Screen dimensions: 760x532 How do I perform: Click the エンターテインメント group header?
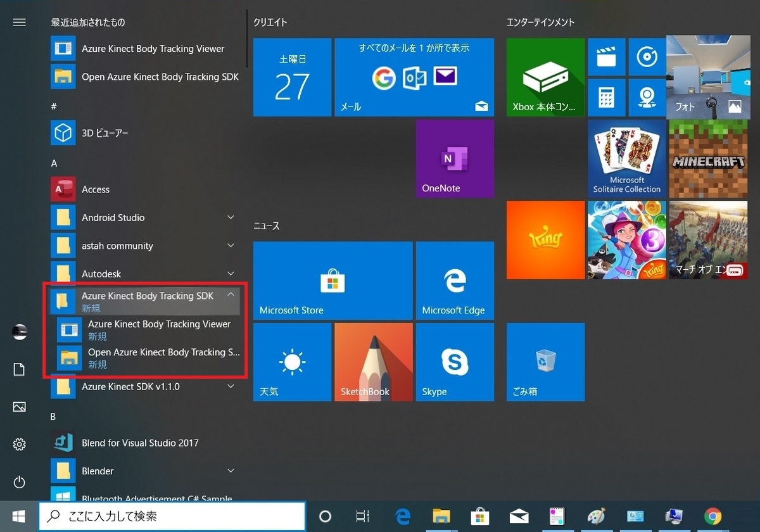point(540,22)
